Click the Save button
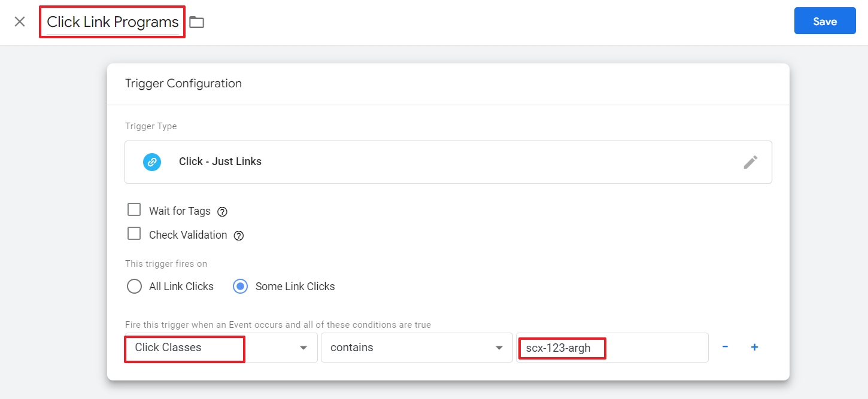Screen dimensions: 868x399 click(825, 21)
